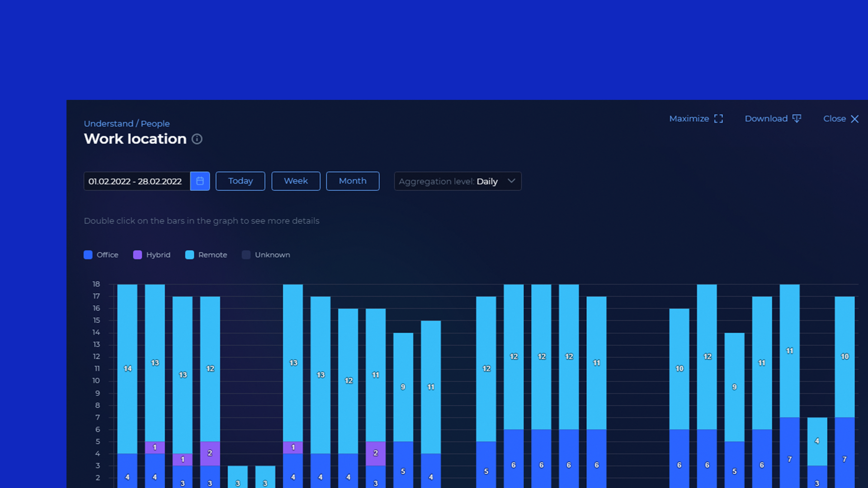Image resolution: width=868 pixels, height=488 pixels.
Task: Open the calendar date picker icon
Action: click(200, 181)
